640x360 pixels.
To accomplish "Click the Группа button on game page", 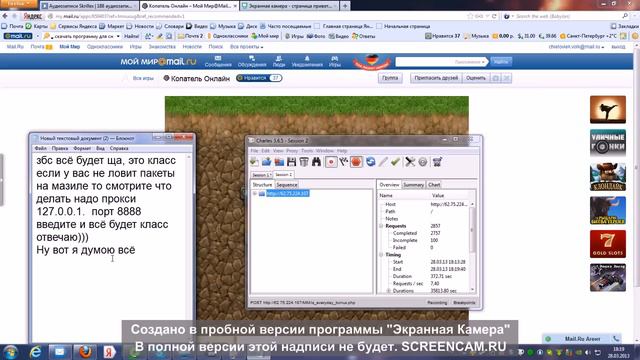I will 390,78.
